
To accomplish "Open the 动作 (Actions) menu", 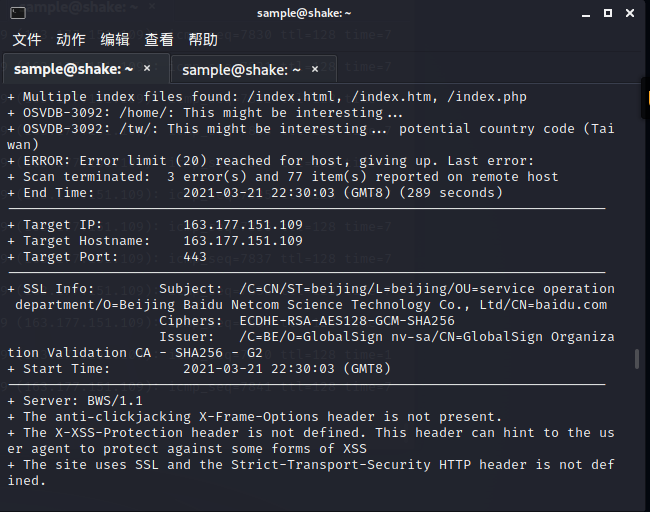I will pos(71,40).
